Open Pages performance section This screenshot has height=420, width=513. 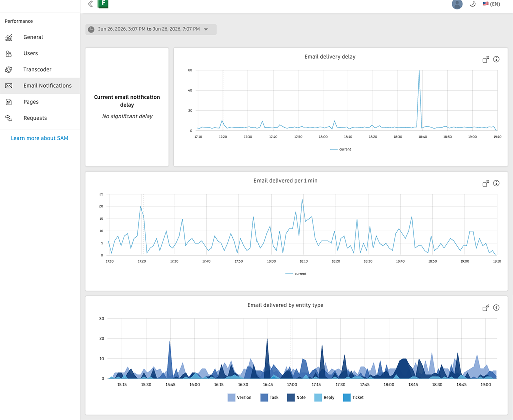31,102
